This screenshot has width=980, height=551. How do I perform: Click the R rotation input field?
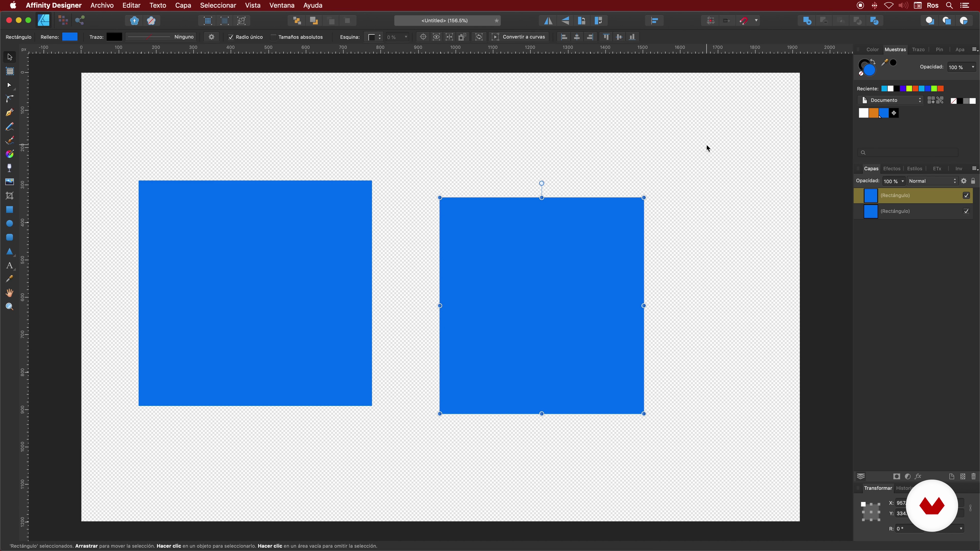click(x=909, y=529)
